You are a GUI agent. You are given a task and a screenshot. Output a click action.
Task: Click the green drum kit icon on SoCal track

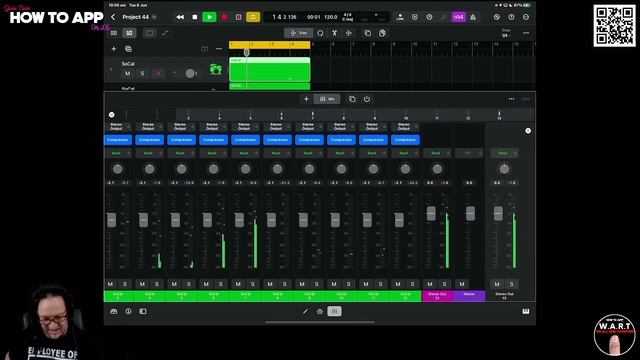point(216,69)
